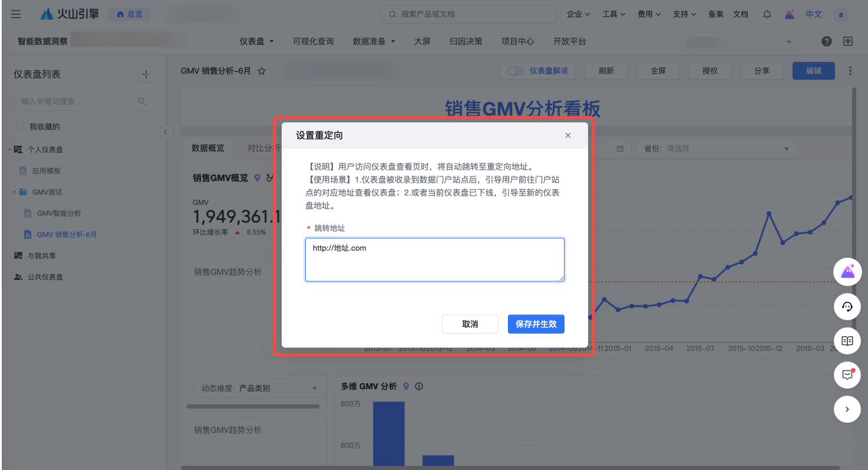
Task: Click the arrow button in floating toolbar
Action: click(847, 409)
